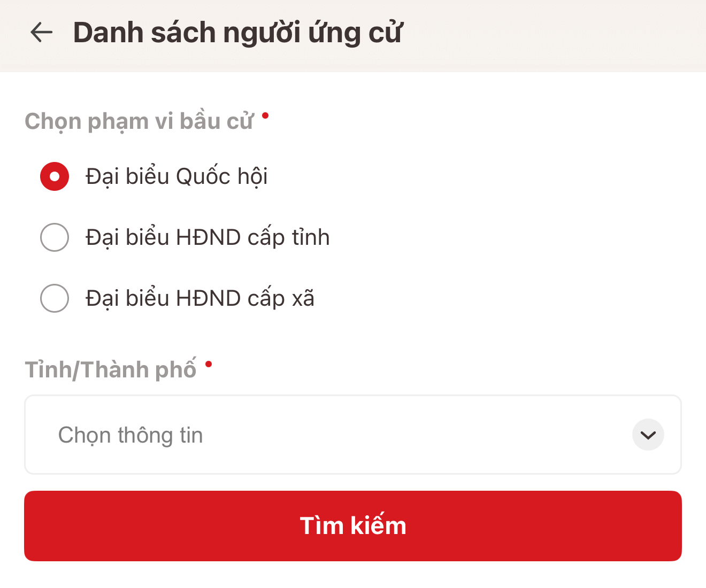
Task: Click the "Tìm kiếm" search label
Action: pos(353,526)
